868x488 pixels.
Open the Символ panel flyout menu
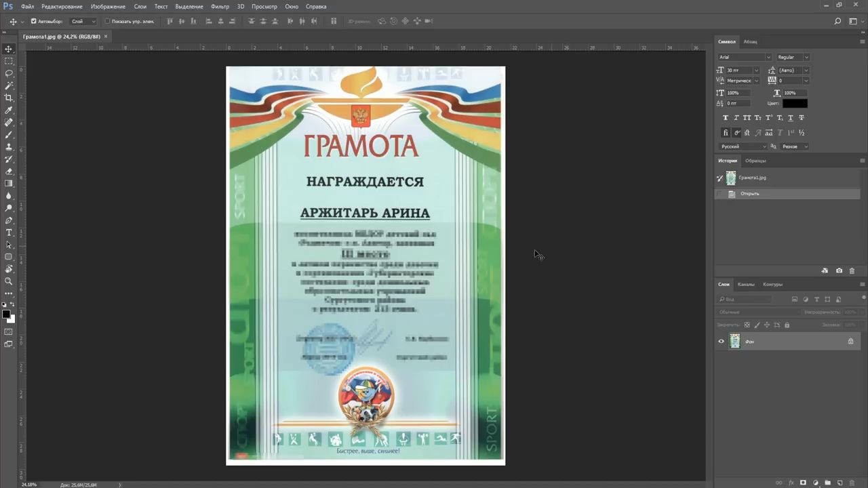coord(862,42)
